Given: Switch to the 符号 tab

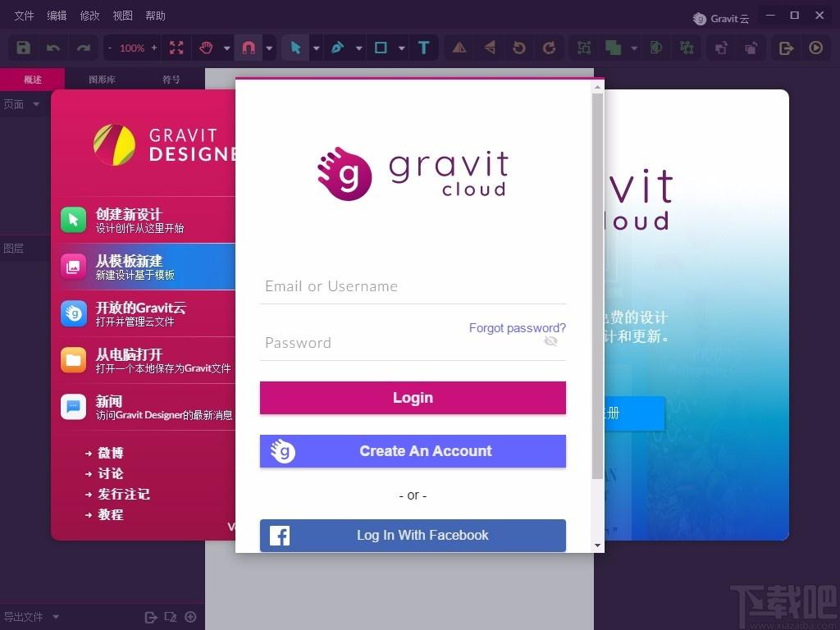Looking at the screenshot, I should [x=171, y=80].
